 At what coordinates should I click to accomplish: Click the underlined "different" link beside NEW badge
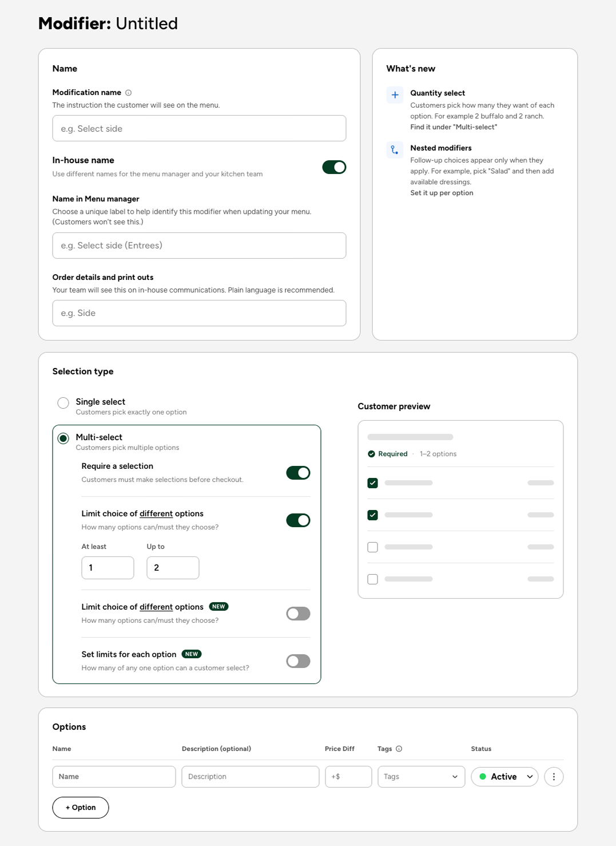pyautogui.click(x=156, y=607)
